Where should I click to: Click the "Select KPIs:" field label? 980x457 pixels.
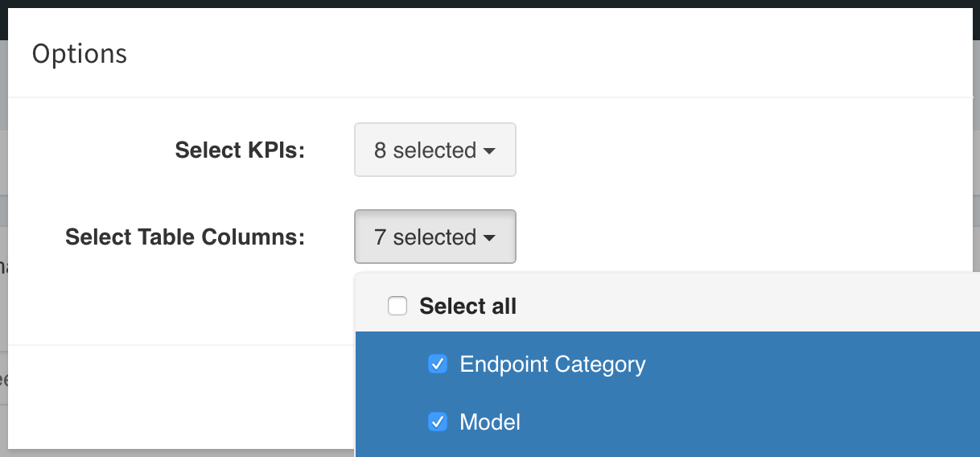(x=240, y=150)
